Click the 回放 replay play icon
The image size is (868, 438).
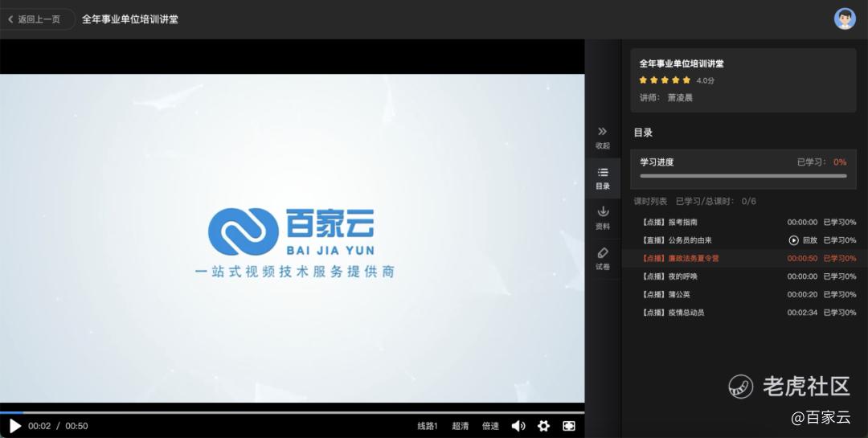click(794, 240)
